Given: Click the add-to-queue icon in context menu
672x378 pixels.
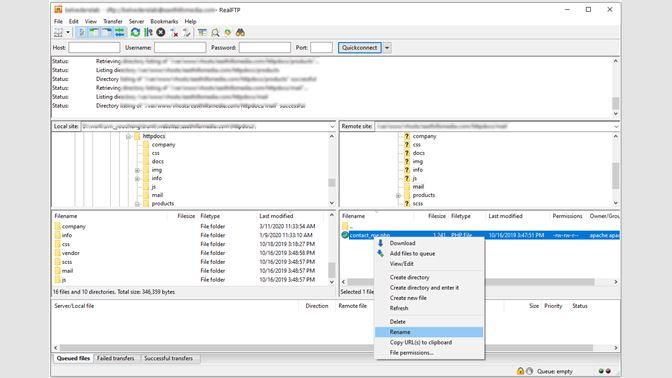Looking at the screenshot, I should (380, 253).
